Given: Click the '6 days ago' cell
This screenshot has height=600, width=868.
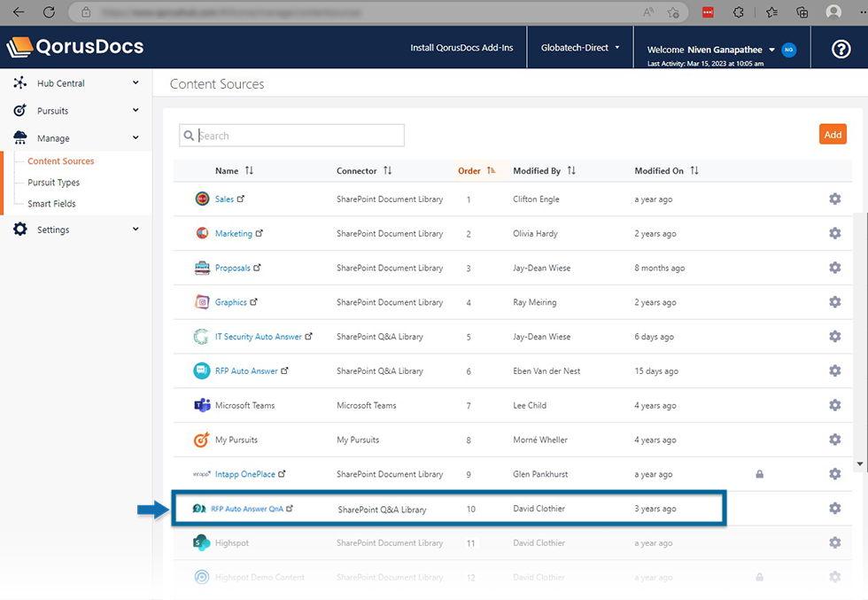Looking at the screenshot, I should pyautogui.click(x=655, y=336).
